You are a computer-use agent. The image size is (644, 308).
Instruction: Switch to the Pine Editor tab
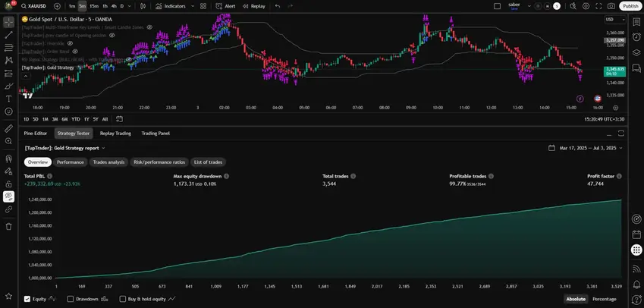(x=35, y=133)
